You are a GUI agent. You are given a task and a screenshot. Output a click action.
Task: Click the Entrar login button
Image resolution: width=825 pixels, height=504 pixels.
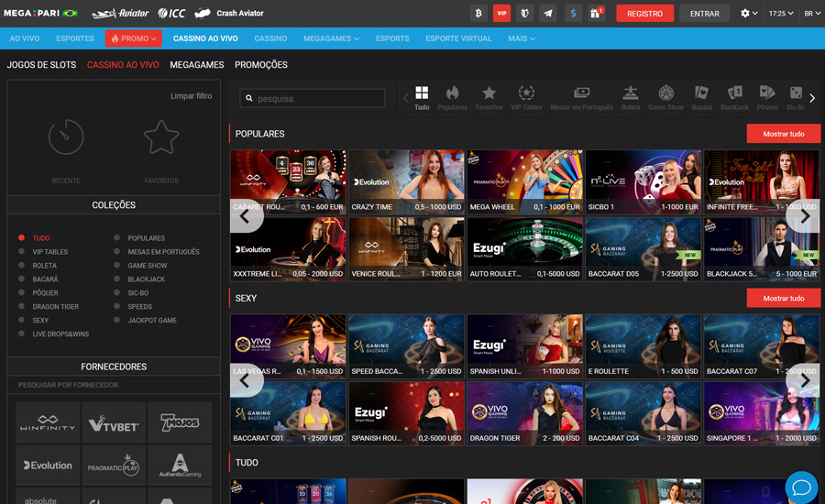[705, 14]
